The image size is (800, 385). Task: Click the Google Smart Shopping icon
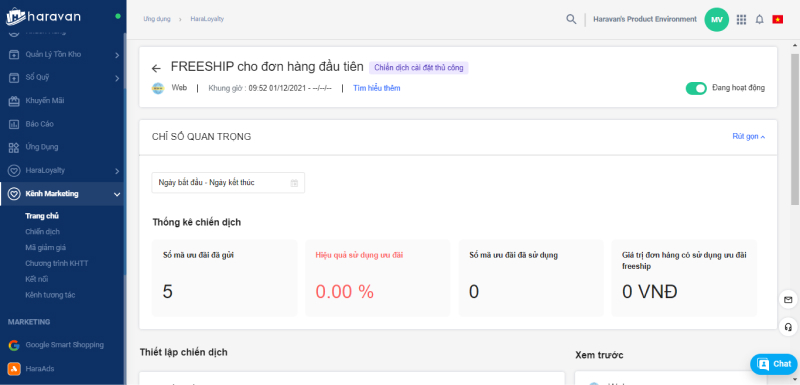click(14, 345)
